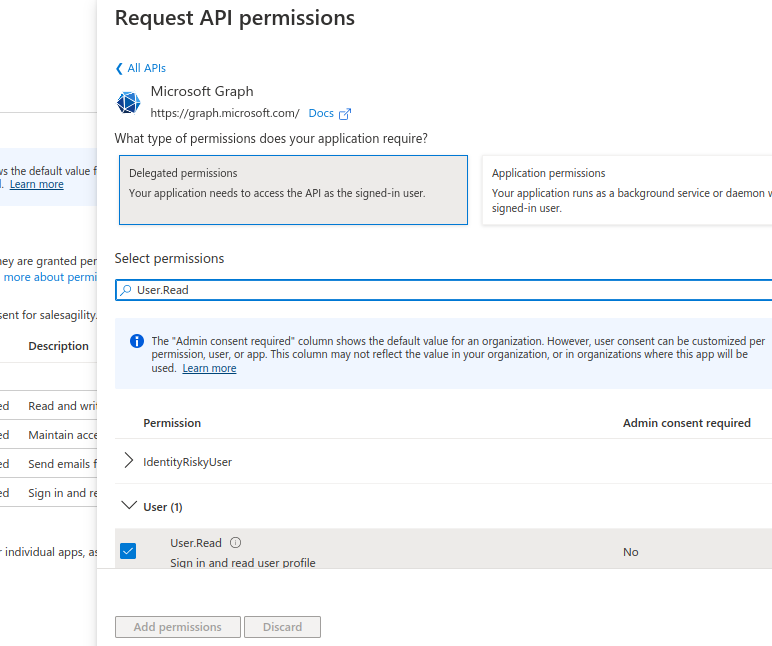This screenshot has width=772, height=646.
Task: Click the 'Maintain acce' row in background table
Action: (48, 435)
